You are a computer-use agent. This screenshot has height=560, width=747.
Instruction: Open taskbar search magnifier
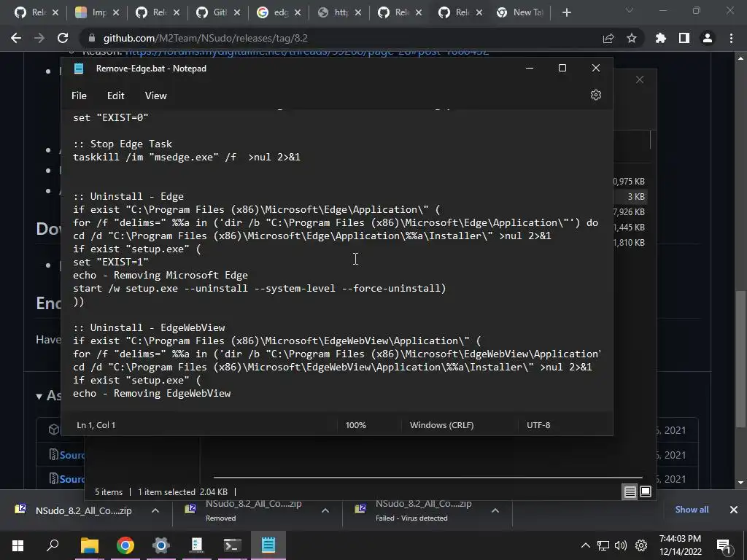click(53, 545)
